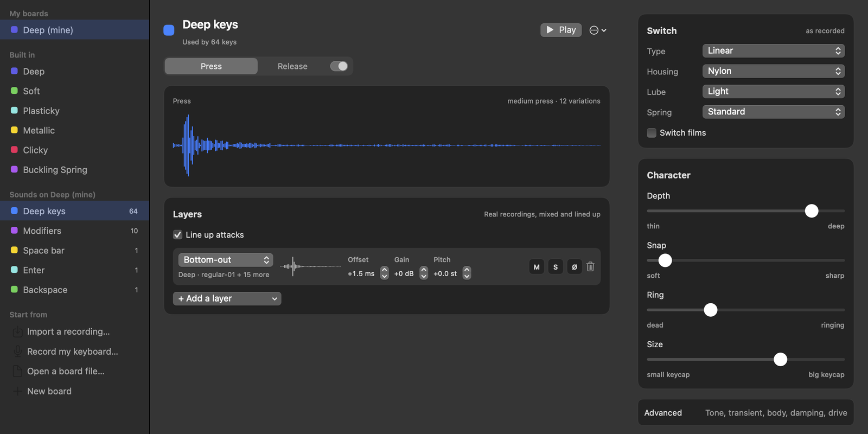Open the Spring dropdown
868x434 pixels.
773,112
